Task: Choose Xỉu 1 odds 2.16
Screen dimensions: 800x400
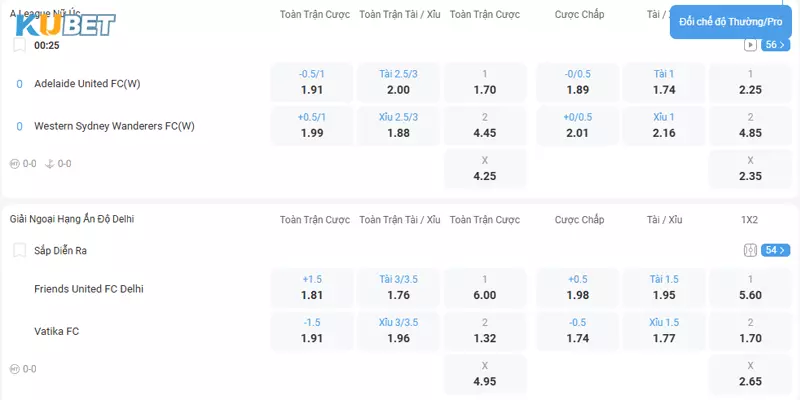Action: point(662,126)
